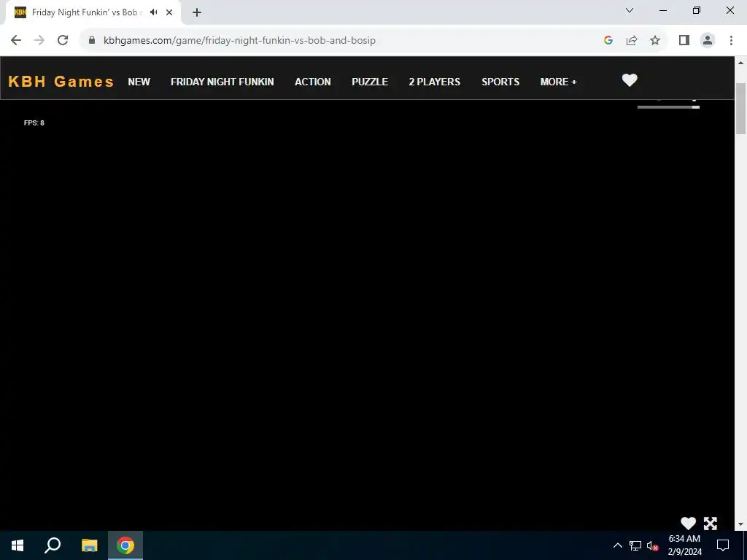Viewport: 747px width, 560px height.
Task: Open the SPORTS games category
Action: point(500,82)
